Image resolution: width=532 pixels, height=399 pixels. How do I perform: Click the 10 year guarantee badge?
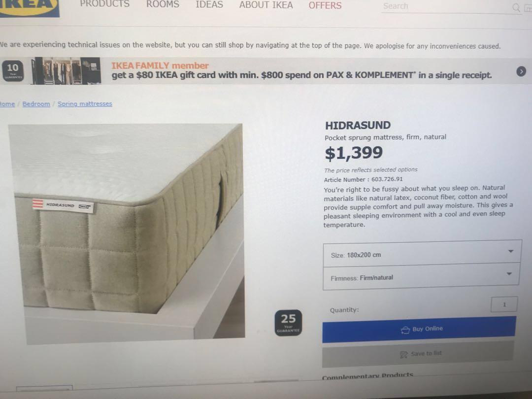[13, 70]
